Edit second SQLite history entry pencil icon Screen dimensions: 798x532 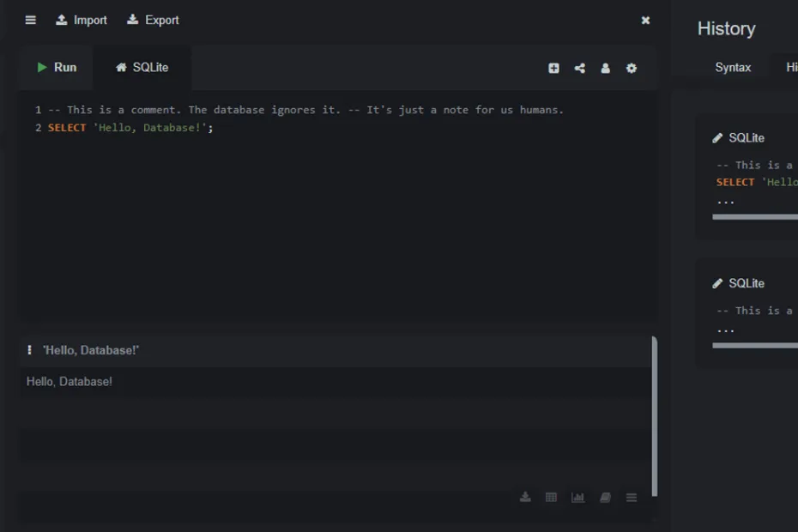(x=717, y=284)
